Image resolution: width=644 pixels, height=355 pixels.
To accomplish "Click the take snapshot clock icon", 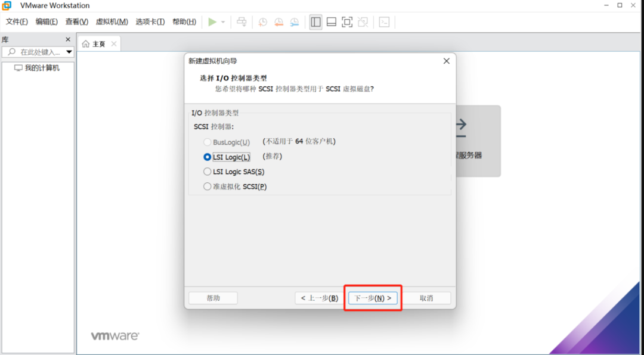I will (262, 22).
